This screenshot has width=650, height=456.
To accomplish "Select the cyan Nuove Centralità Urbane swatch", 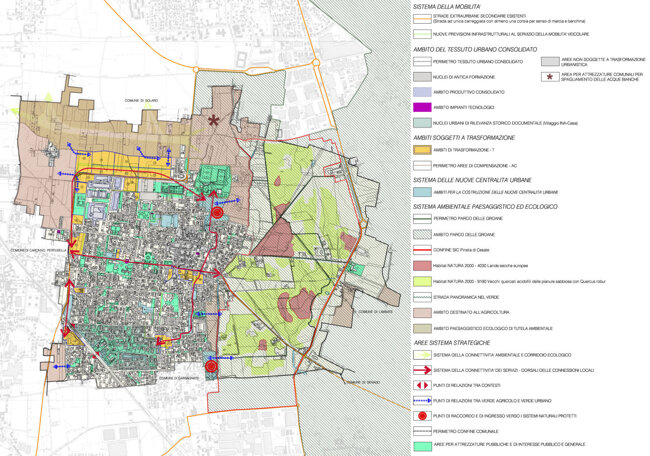I will click(422, 190).
